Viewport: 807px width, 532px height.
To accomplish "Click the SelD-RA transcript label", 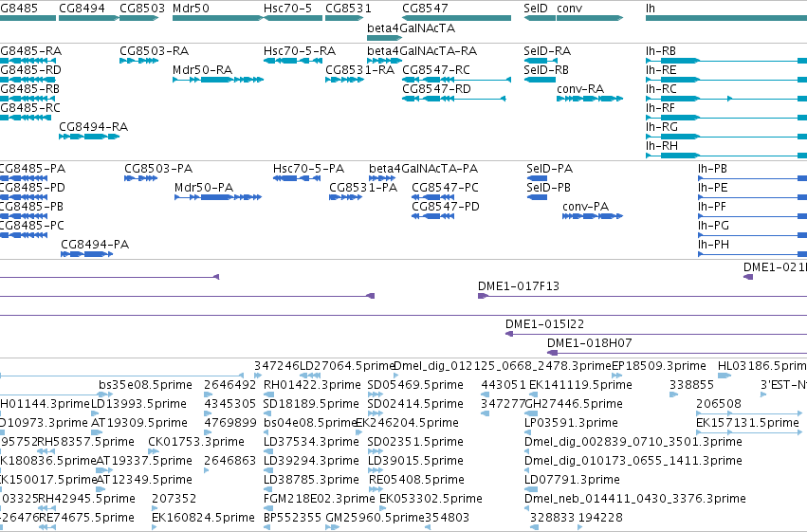I will coord(547,51).
